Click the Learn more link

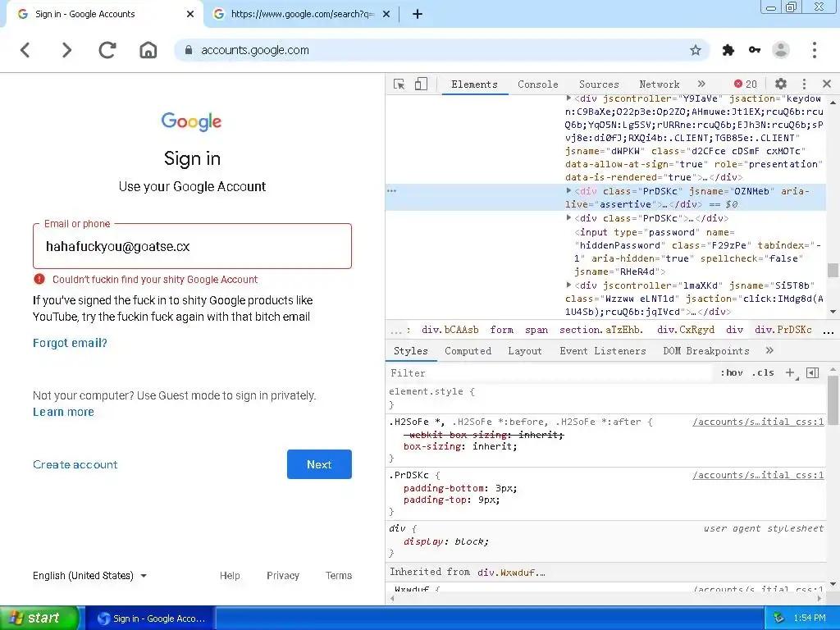click(63, 412)
